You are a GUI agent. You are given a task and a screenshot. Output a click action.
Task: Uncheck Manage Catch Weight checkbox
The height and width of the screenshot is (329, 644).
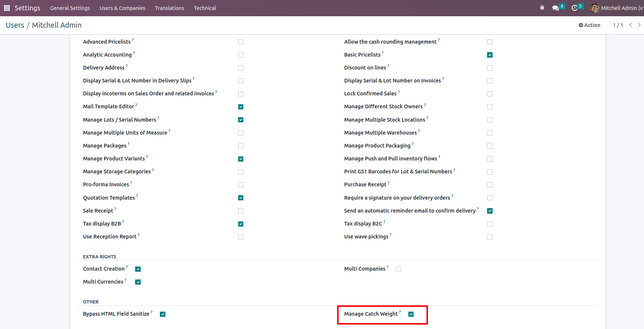411,314
